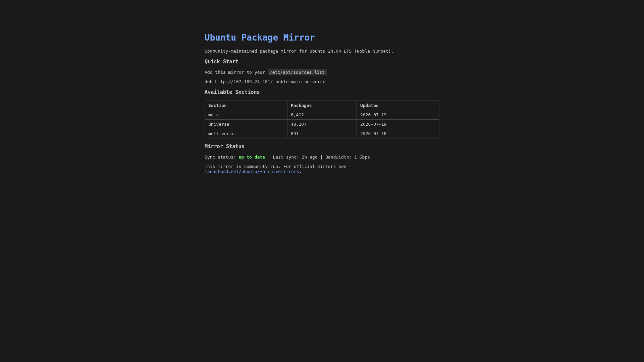Click the Mirror Status heading

pyautogui.click(x=224, y=146)
